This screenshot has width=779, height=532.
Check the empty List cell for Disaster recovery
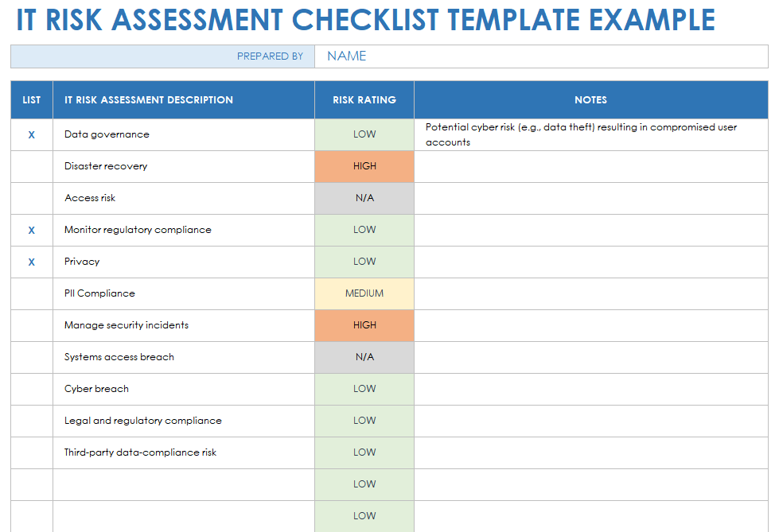(x=32, y=167)
